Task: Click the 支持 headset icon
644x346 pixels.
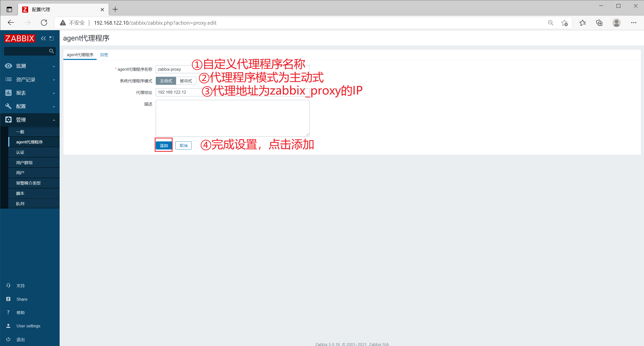Action: coord(8,286)
